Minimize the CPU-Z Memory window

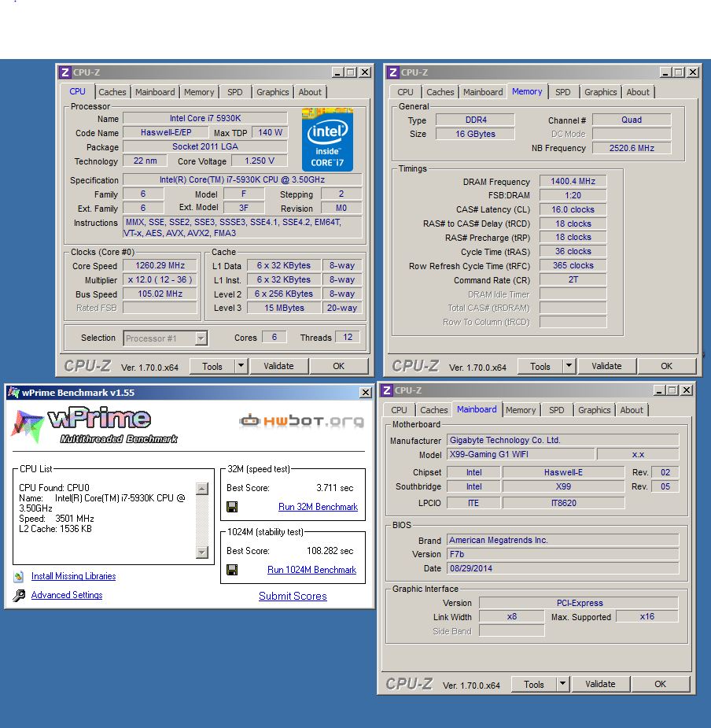click(665, 72)
